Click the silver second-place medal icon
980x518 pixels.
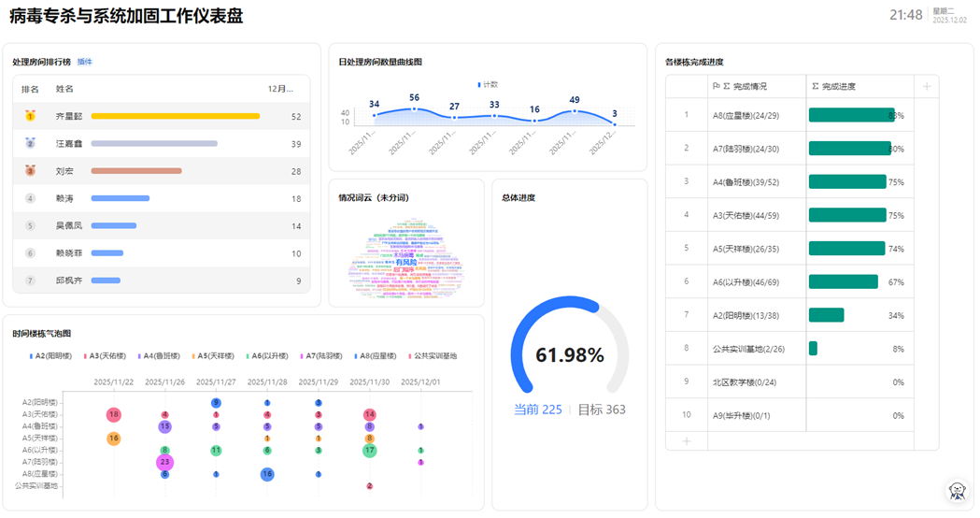point(30,144)
